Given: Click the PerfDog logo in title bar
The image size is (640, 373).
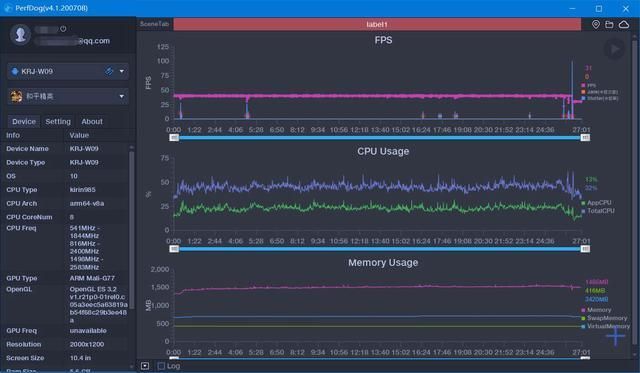Looking at the screenshot, I should [8, 8].
